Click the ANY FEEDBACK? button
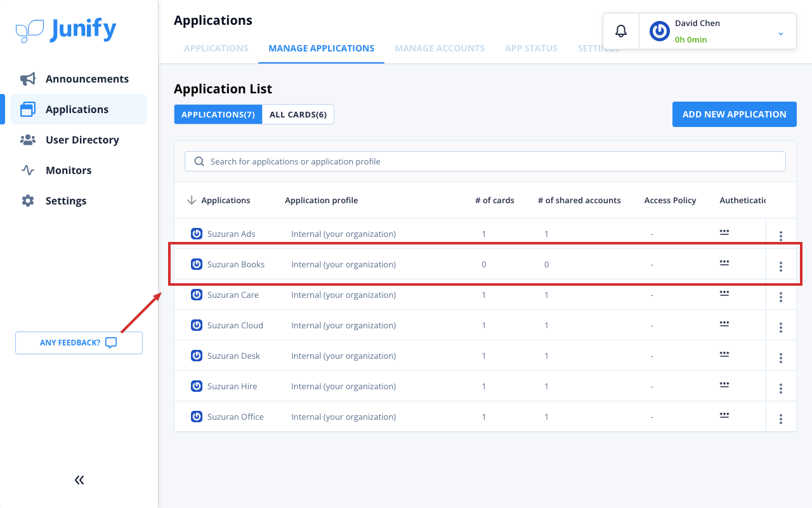The width and height of the screenshot is (812, 508). tap(79, 343)
